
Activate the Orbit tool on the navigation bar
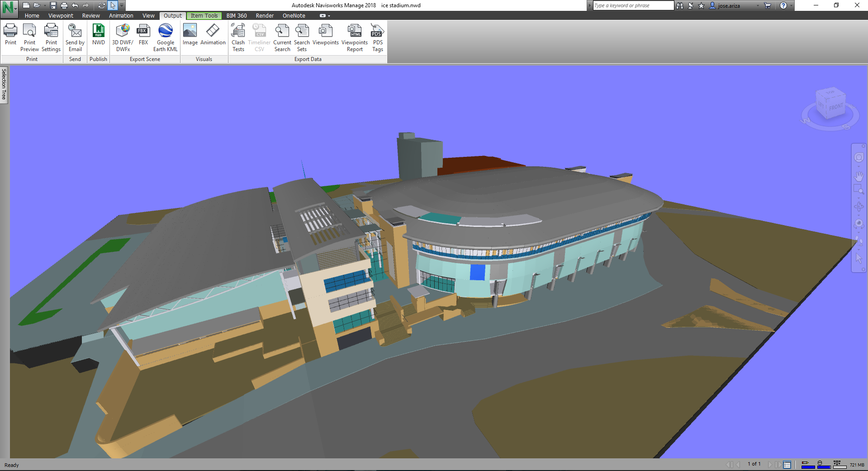pos(859,206)
